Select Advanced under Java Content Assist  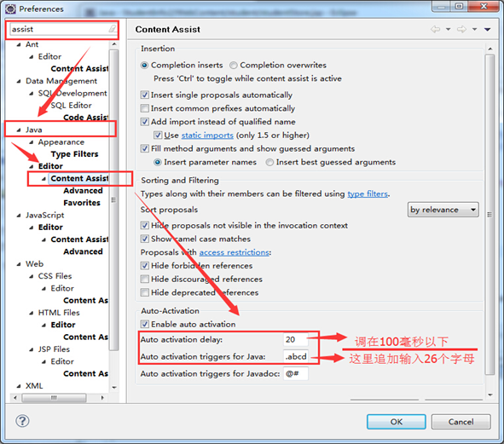[83, 191]
